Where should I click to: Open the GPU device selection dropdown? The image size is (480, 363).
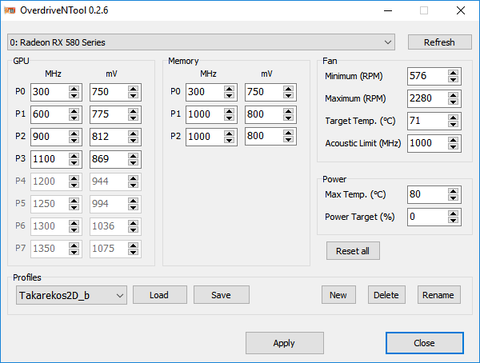pos(201,42)
